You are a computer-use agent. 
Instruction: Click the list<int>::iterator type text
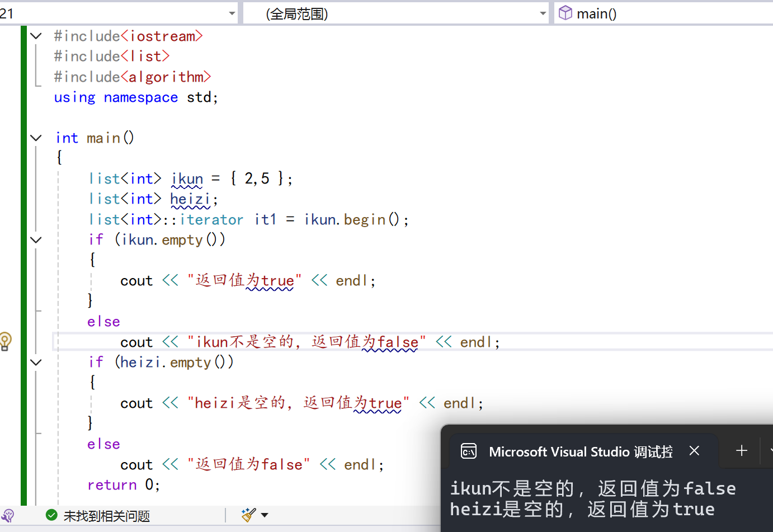(x=166, y=220)
